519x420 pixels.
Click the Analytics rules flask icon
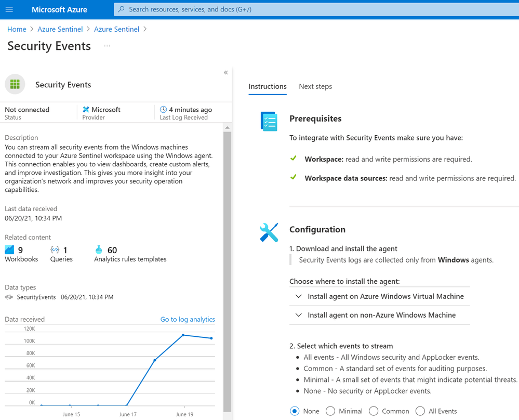99,250
